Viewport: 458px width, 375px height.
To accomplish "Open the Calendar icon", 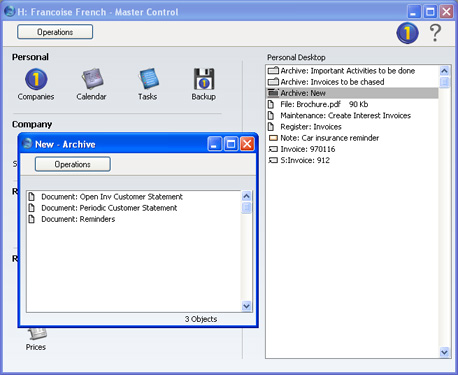I will pos(92,79).
